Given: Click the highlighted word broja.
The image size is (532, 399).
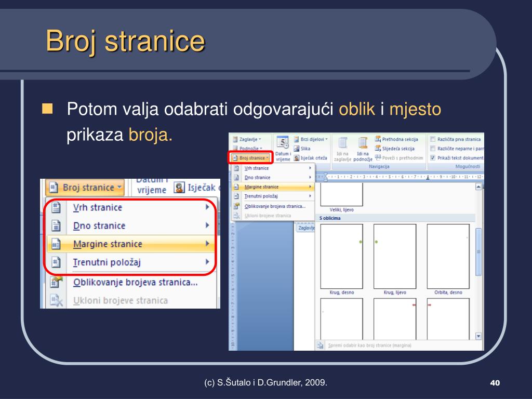Looking at the screenshot, I should click(x=150, y=136).
